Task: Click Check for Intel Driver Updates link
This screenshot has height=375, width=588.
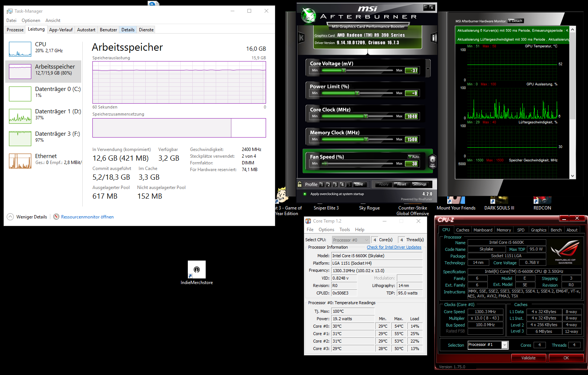Action: click(x=394, y=247)
